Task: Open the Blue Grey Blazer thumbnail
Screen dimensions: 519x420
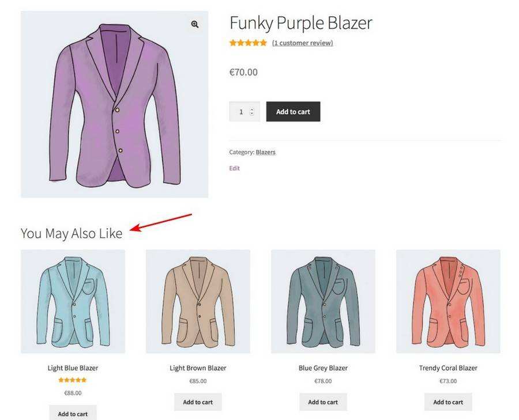Action: point(323,301)
